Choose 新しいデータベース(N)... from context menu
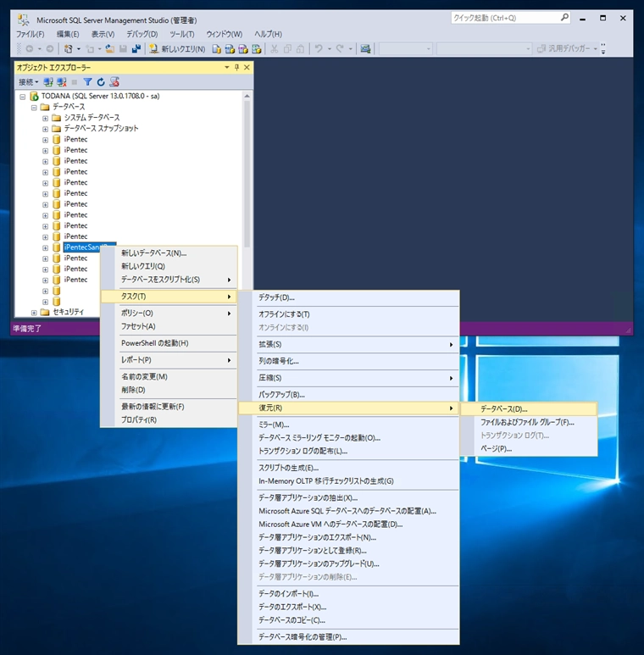The image size is (644, 655). [x=169, y=253]
